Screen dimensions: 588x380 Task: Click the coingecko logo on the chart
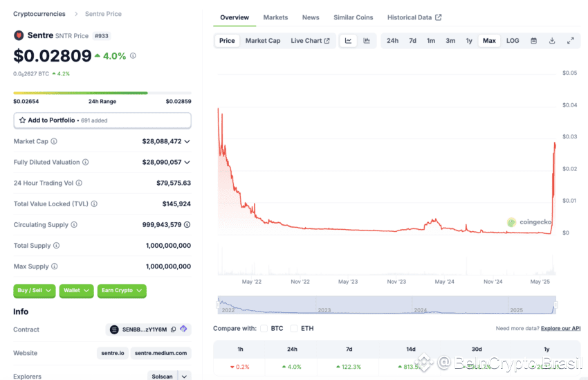529,222
